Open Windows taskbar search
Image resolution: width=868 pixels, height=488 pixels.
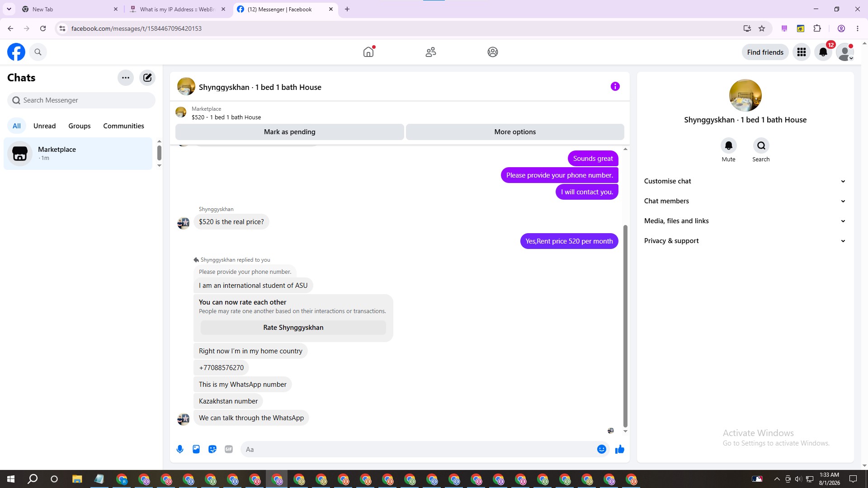click(x=33, y=479)
